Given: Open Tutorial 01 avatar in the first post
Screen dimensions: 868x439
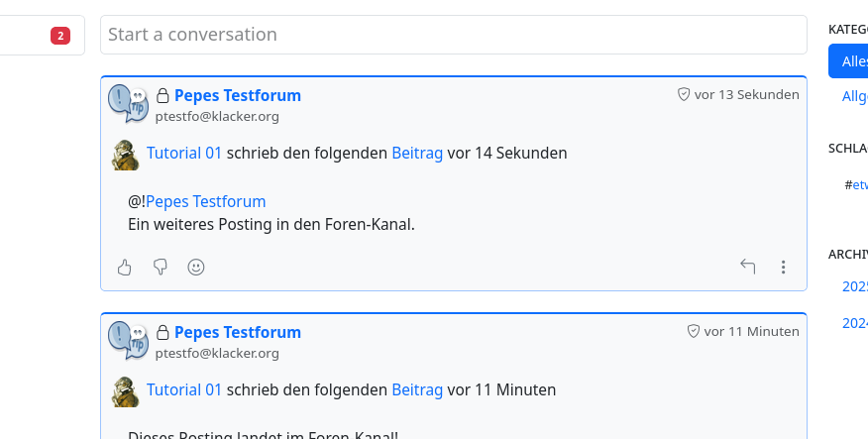Looking at the screenshot, I should coord(126,156).
